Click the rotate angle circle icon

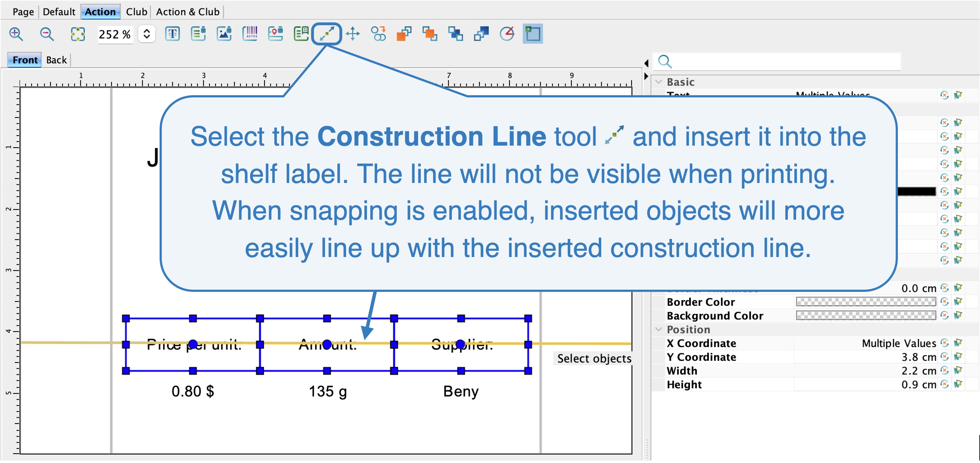pos(507,34)
